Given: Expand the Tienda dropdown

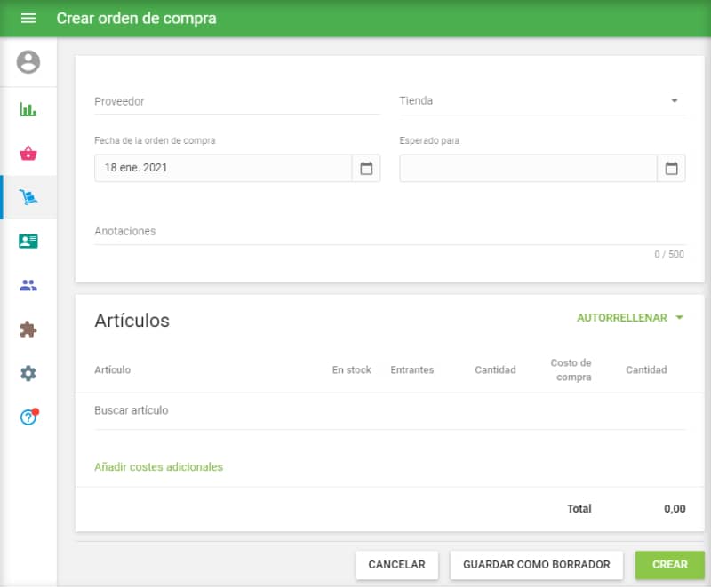Looking at the screenshot, I should [x=674, y=101].
